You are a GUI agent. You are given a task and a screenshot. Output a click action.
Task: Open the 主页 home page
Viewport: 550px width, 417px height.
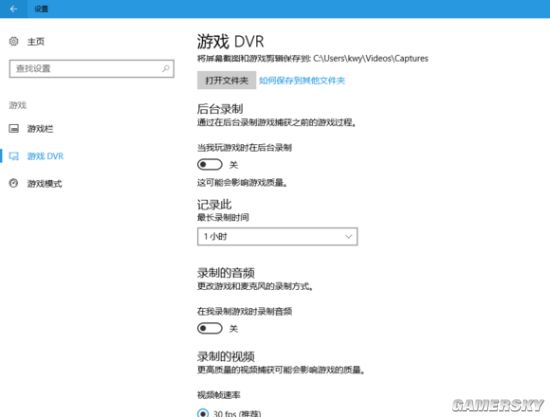(36, 42)
